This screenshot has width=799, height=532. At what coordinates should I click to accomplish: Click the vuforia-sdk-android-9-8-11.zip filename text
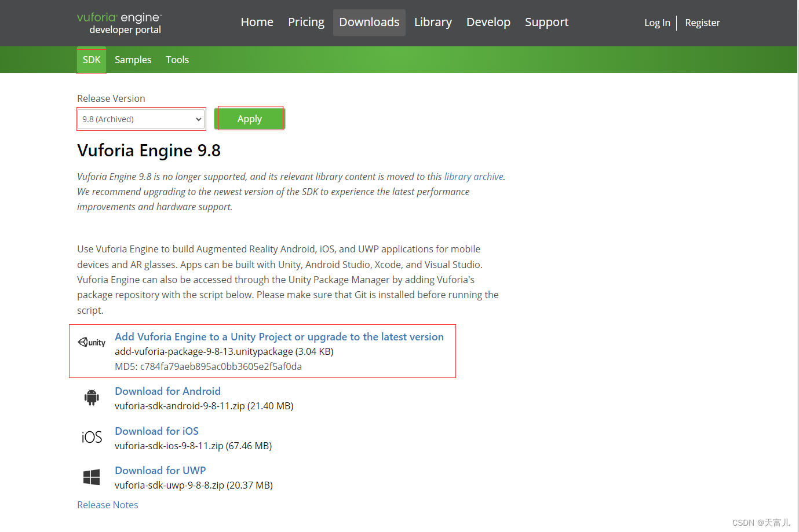coord(180,406)
